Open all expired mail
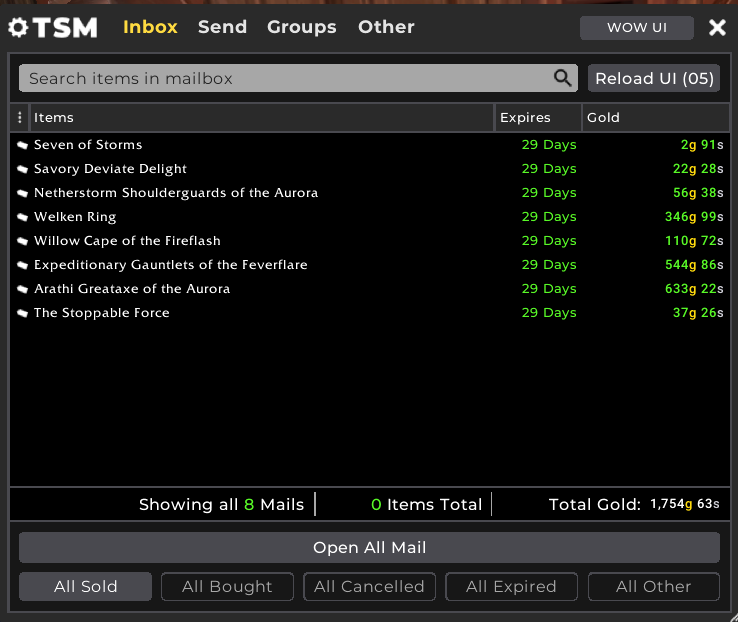This screenshot has width=738, height=622. 512,586
